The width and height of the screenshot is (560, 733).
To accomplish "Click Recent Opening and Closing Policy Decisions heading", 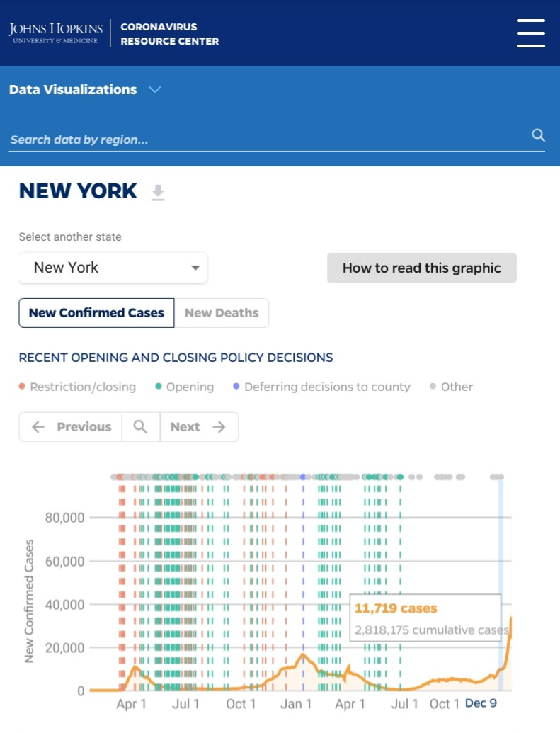I will pyautogui.click(x=176, y=358).
